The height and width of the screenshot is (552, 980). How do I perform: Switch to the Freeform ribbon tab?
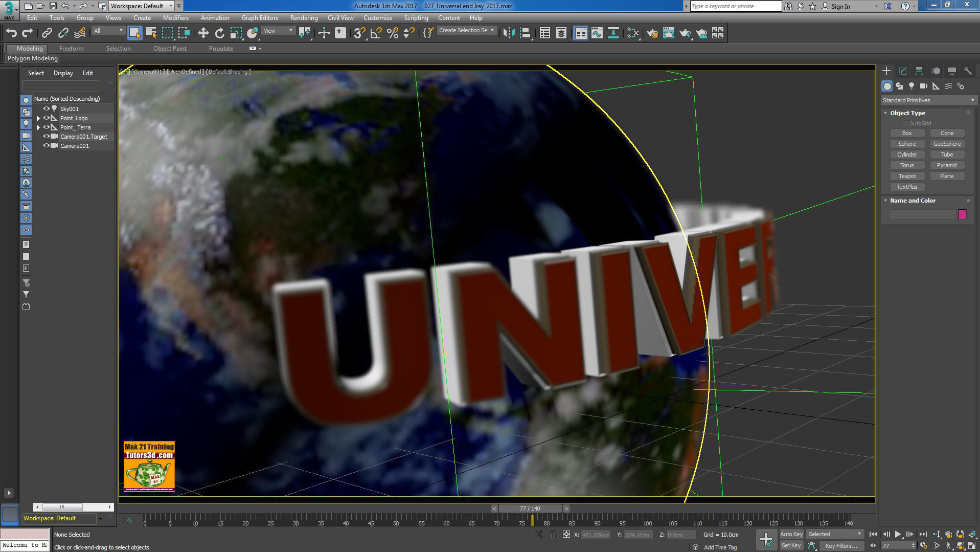tap(71, 49)
